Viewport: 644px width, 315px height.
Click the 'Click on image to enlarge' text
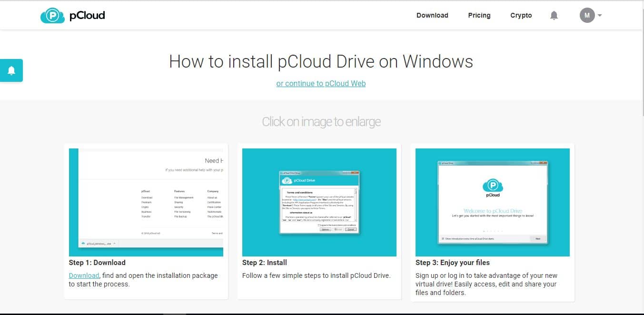pyautogui.click(x=321, y=122)
